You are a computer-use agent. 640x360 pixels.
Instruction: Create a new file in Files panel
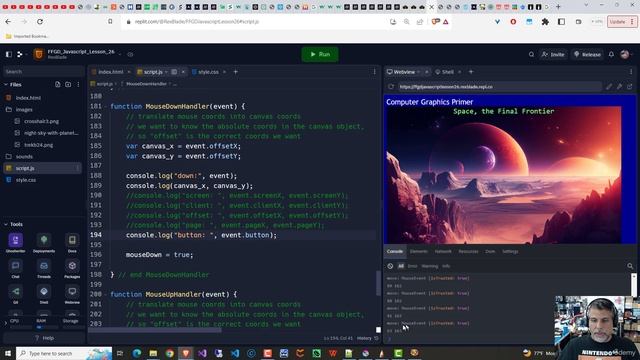click(58, 84)
